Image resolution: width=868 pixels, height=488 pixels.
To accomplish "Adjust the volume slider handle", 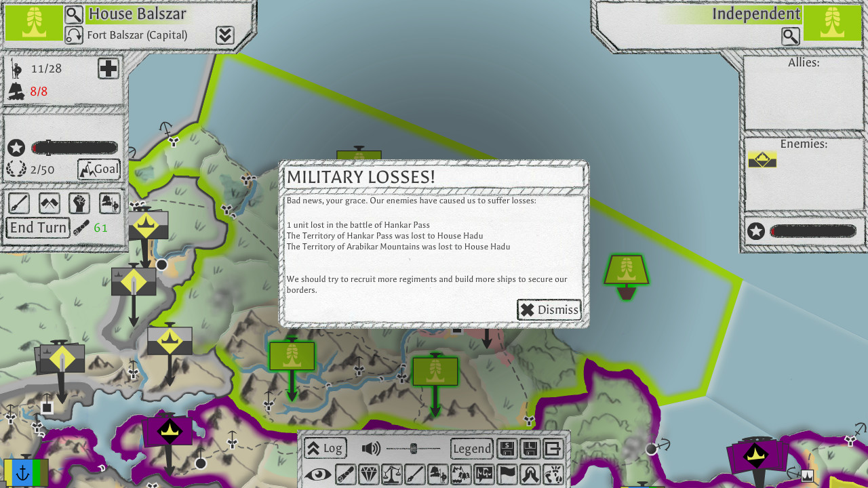I will pyautogui.click(x=413, y=449).
